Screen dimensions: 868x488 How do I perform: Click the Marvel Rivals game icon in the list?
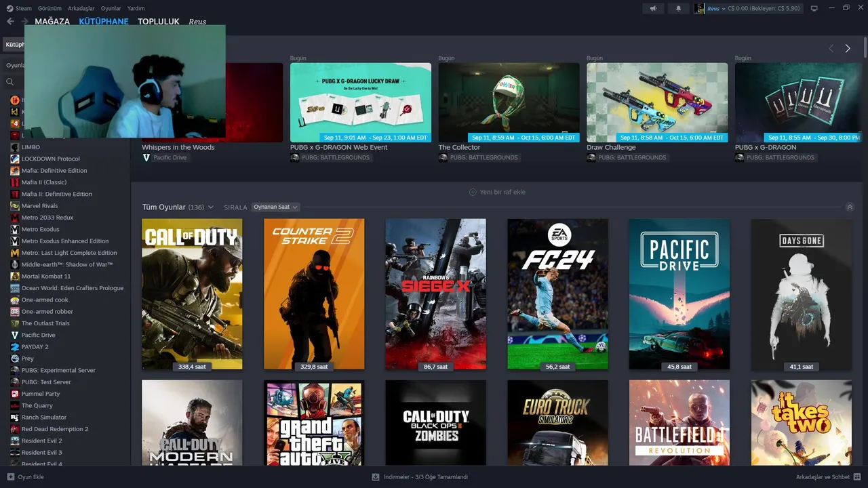[x=15, y=205]
